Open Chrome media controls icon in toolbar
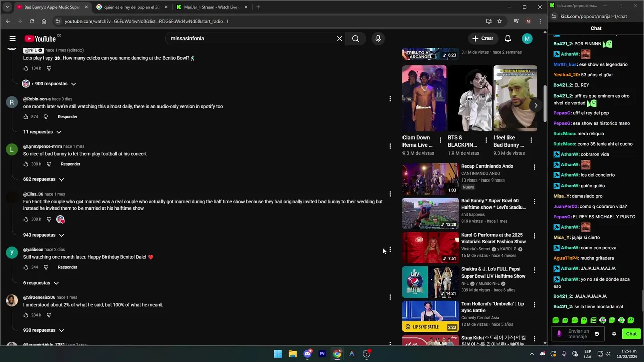The width and height of the screenshot is (644, 362). coord(516,21)
